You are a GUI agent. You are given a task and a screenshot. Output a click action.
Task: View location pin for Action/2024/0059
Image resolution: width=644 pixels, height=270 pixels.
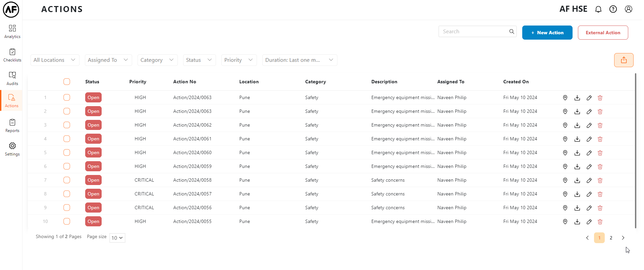(565, 167)
